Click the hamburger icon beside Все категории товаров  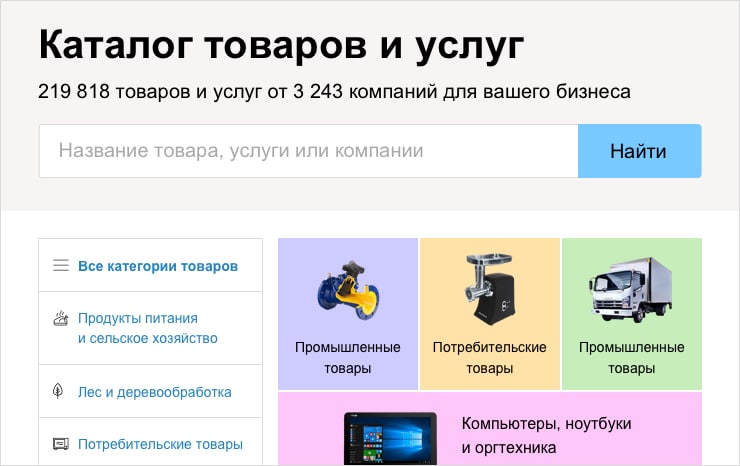[60, 266]
